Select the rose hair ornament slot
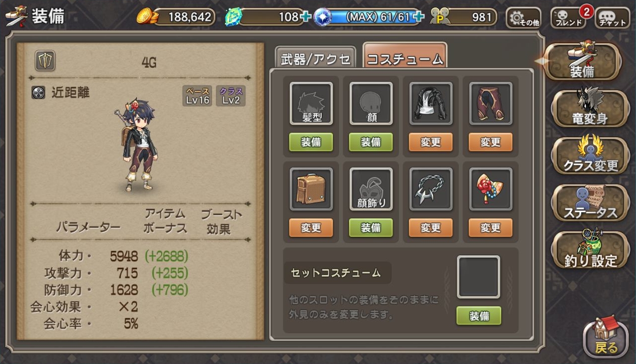Viewport: 636px width, 364px height. 491,189
